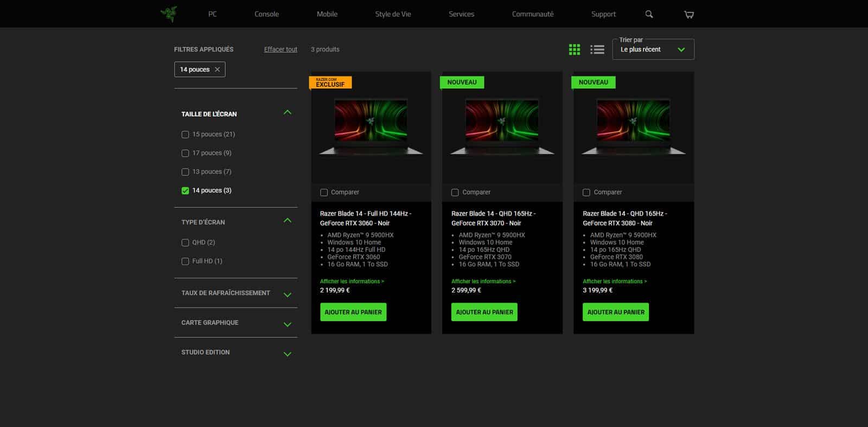Open the Blade 14 RTX 3060 product image
This screenshot has width=868, height=427.
point(371,128)
